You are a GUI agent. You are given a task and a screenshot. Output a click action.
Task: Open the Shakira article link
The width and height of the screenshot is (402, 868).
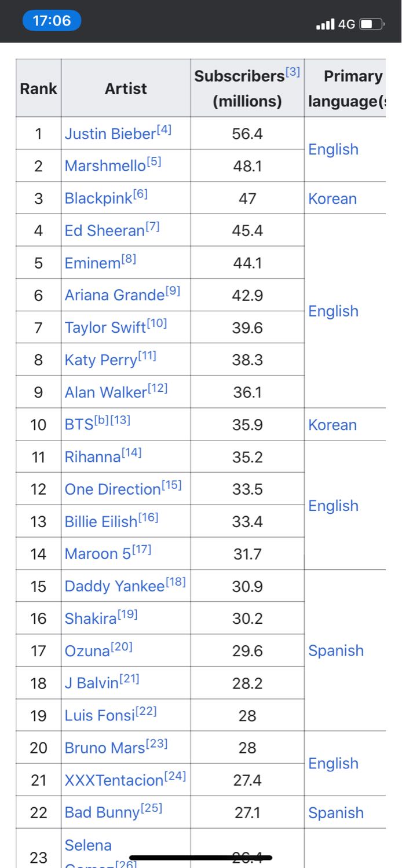tap(91, 619)
